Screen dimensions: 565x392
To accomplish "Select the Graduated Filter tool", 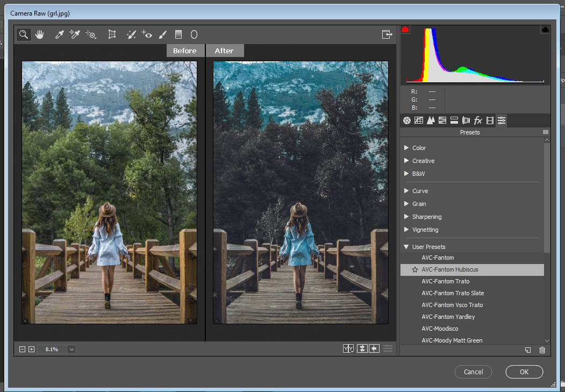I will [178, 34].
